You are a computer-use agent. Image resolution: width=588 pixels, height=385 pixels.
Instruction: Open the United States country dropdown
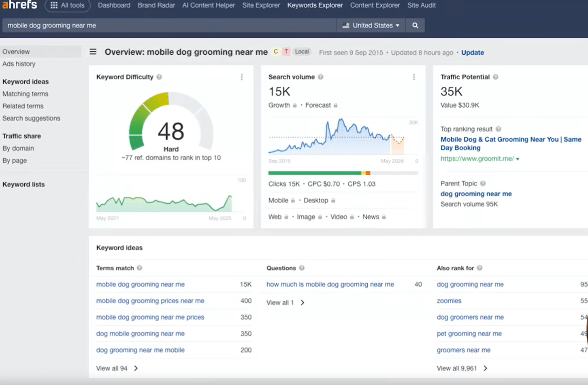coord(371,26)
